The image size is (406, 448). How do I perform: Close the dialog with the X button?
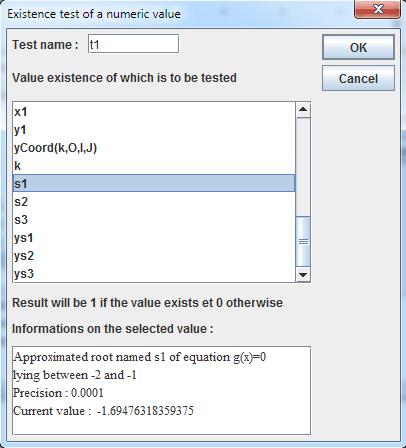pos(377,9)
